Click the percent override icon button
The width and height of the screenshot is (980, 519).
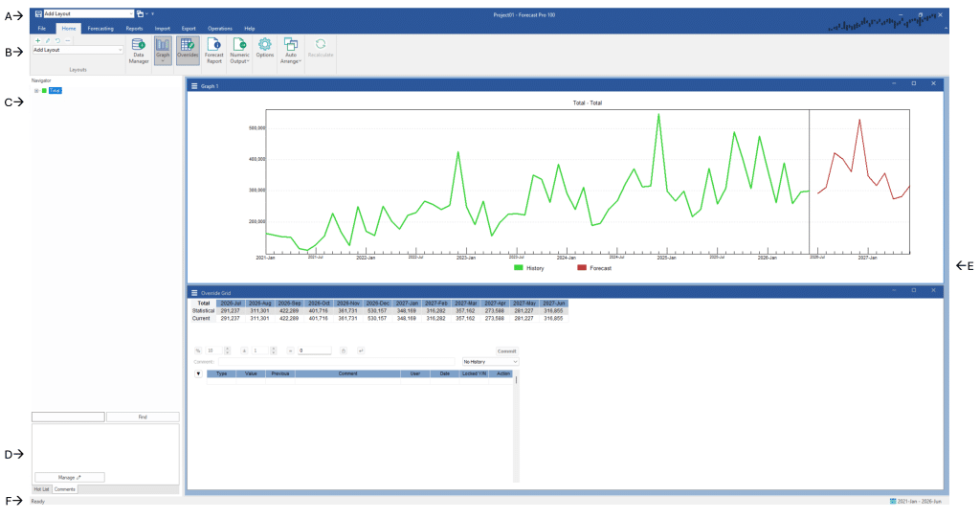click(x=198, y=351)
